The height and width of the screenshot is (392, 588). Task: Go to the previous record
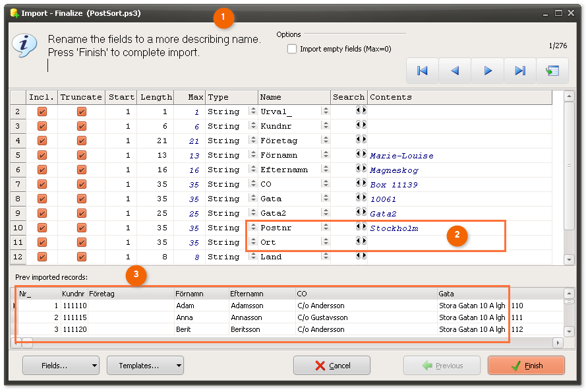(x=455, y=71)
